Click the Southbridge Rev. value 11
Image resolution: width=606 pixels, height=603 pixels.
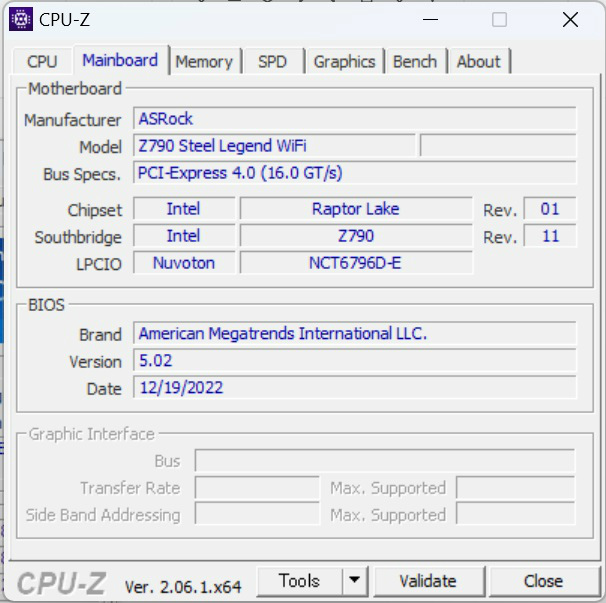click(550, 236)
